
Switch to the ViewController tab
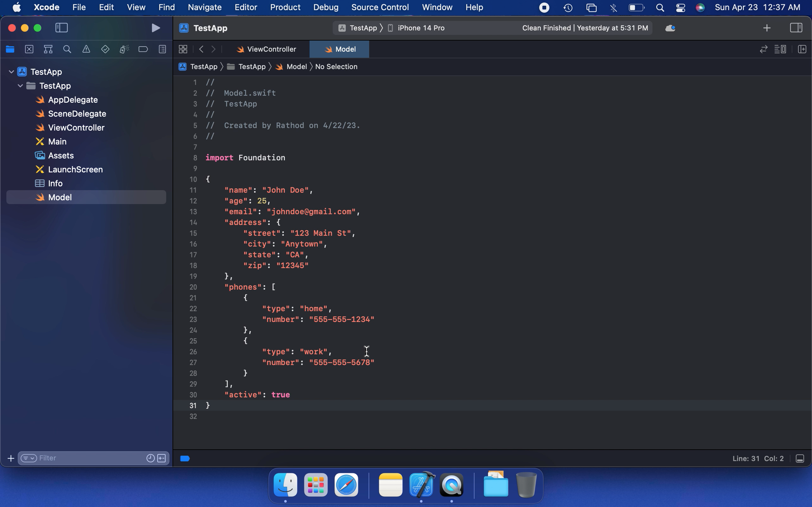267,49
